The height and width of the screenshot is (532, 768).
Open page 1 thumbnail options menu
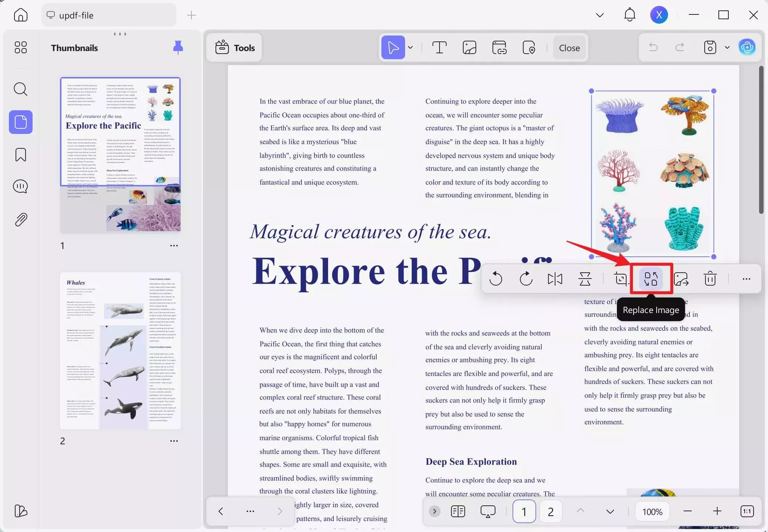pos(174,246)
